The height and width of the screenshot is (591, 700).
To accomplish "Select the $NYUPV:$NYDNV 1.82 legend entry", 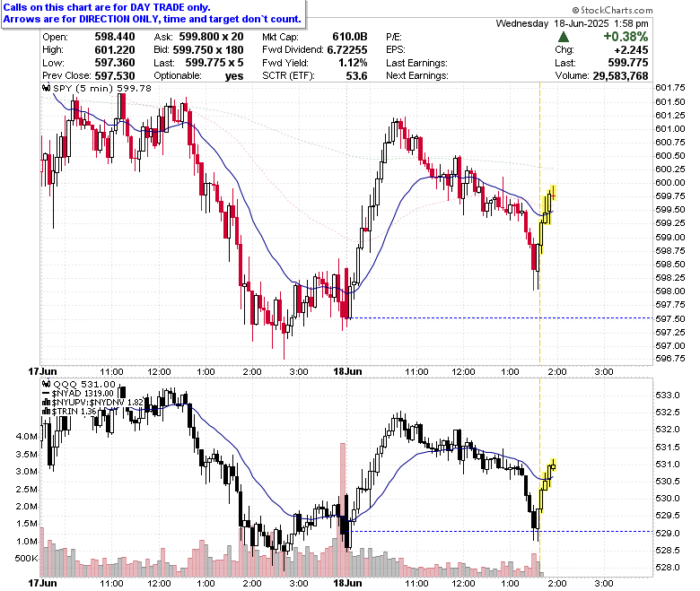I will point(97,403).
